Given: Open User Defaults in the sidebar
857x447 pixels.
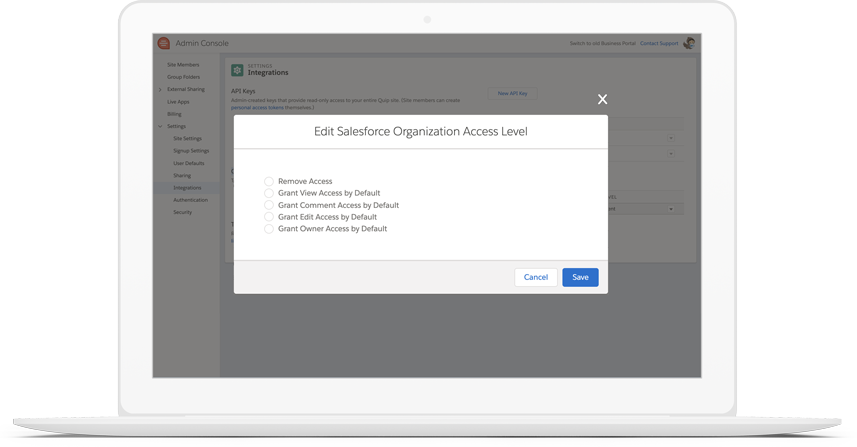Looking at the screenshot, I should click(189, 163).
